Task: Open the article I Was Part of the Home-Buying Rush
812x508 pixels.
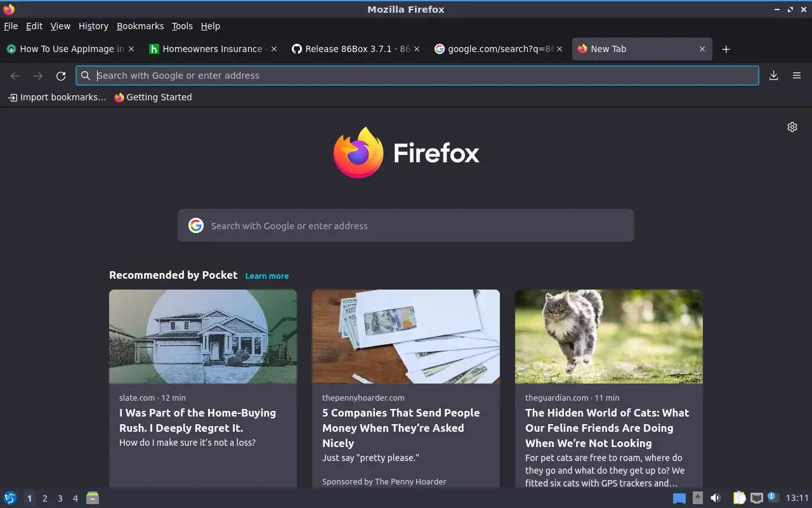Action: [x=197, y=420]
